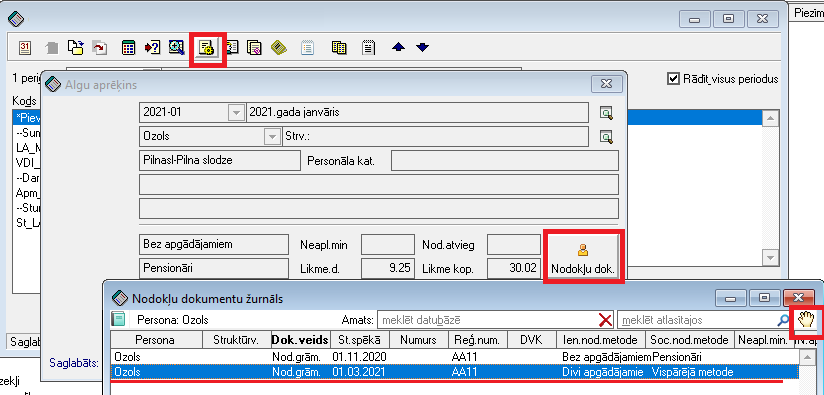Screen dimensions: 824x395
Task: Click the Pilnasl-Pilna slodze field
Action: [220, 161]
